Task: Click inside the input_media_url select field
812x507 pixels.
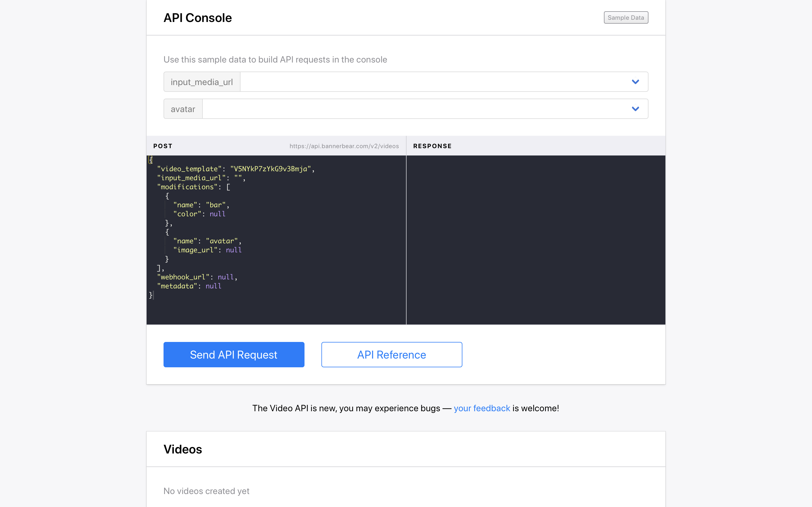Action: [433, 82]
